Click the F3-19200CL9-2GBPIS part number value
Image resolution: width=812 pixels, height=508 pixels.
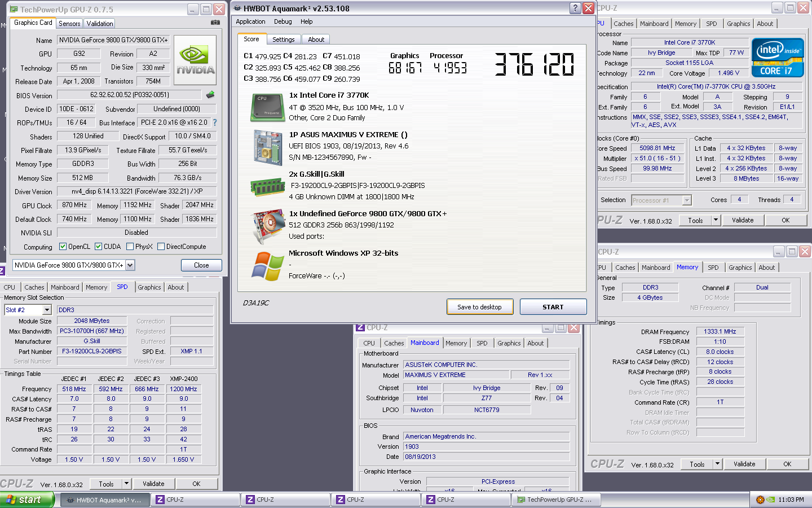pos(92,351)
